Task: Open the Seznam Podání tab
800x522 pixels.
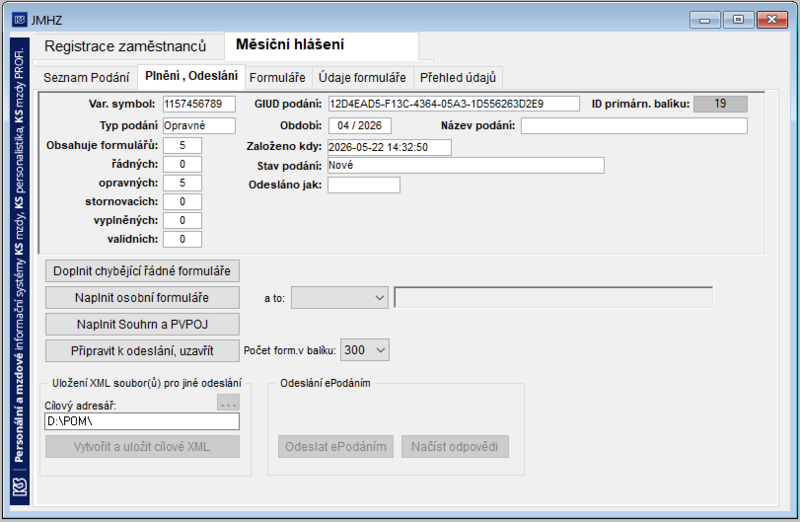Action: pos(86,78)
